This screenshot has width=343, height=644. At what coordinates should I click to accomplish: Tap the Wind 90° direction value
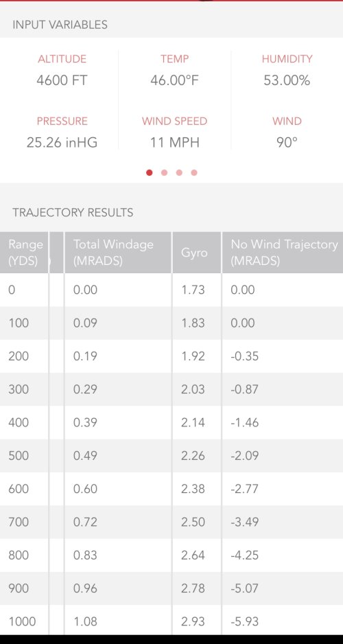[x=287, y=143]
